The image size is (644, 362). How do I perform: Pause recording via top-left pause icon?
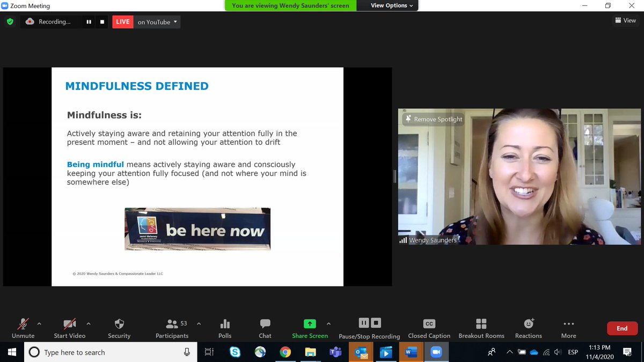pyautogui.click(x=89, y=22)
